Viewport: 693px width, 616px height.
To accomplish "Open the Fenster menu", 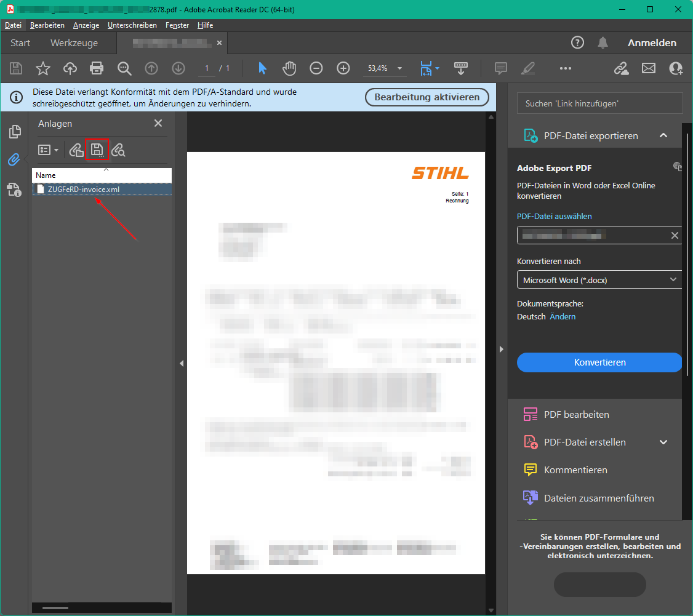I will [177, 25].
